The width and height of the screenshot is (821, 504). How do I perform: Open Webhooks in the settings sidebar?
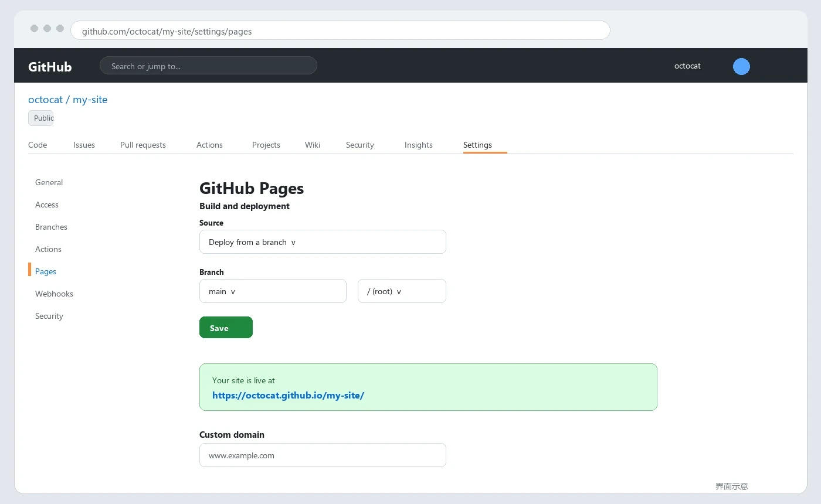(x=54, y=294)
